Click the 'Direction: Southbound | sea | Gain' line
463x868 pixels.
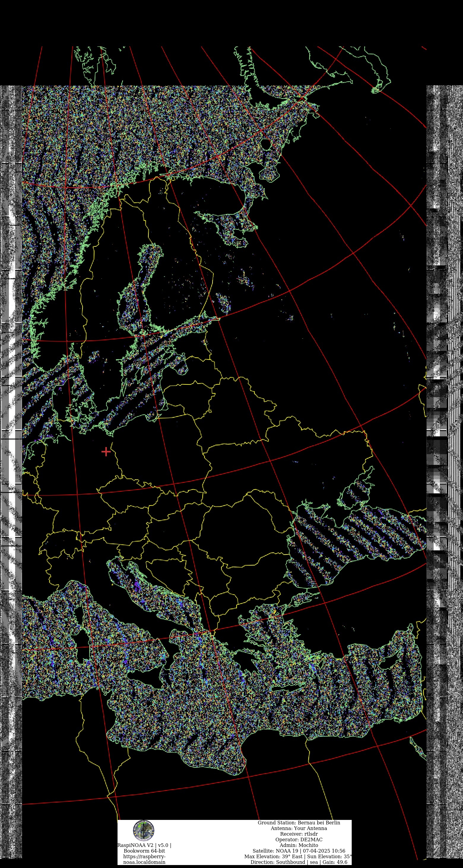tap(299, 862)
